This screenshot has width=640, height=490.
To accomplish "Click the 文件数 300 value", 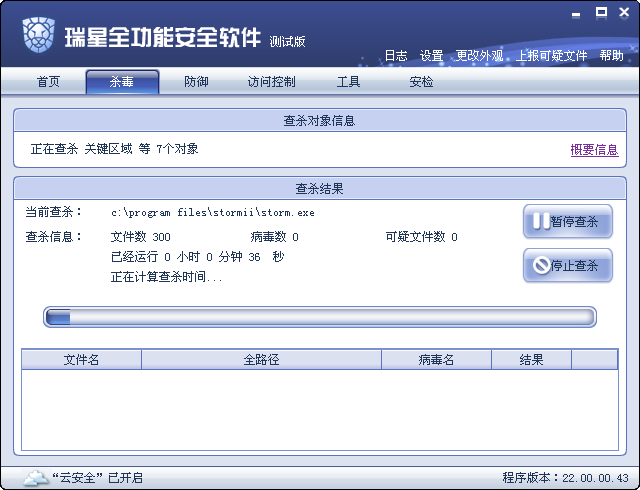I will click(x=140, y=236).
